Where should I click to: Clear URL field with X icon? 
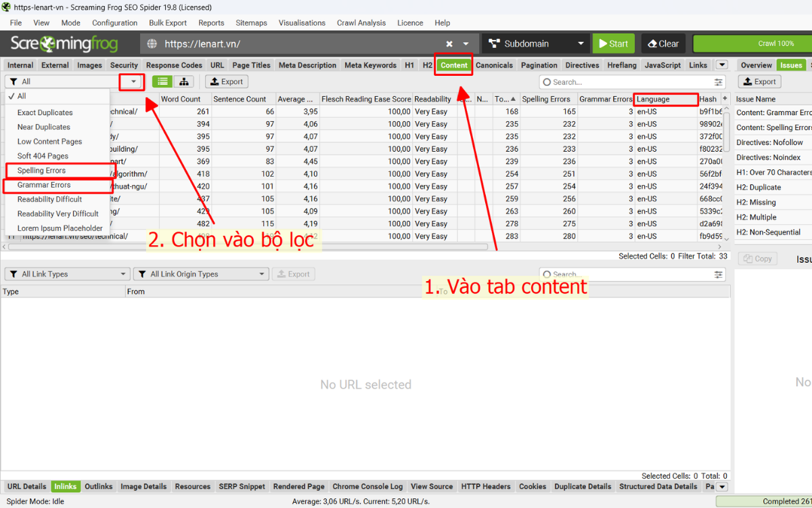coord(449,44)
